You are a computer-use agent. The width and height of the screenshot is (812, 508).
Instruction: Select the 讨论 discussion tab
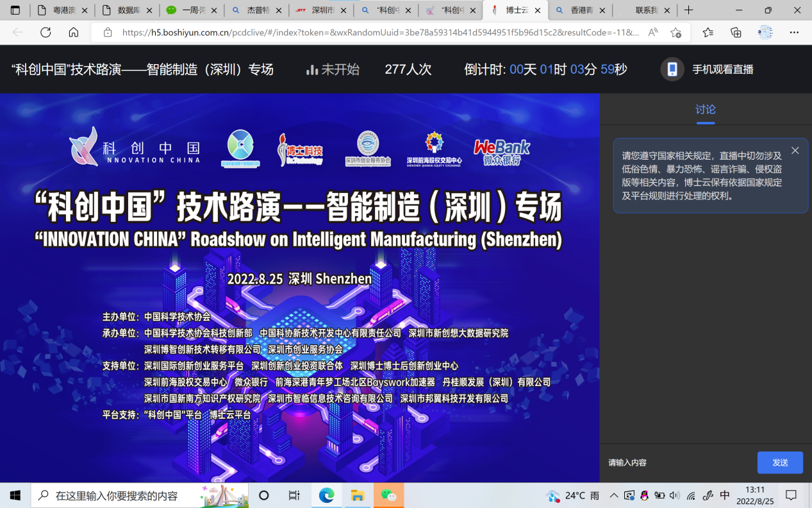pyautogui.click(x=705, y=109)
